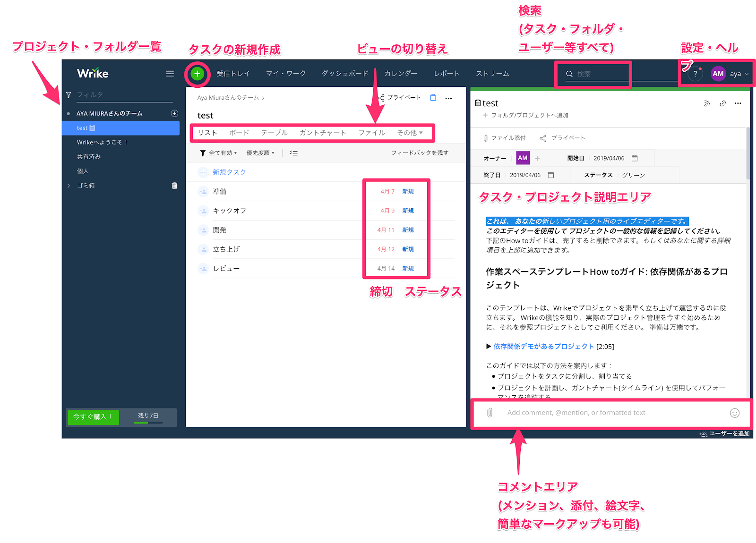Open ダッシュボード in top navigation
The height and width of the screenshot is (543, 756).
coord(345,74)
